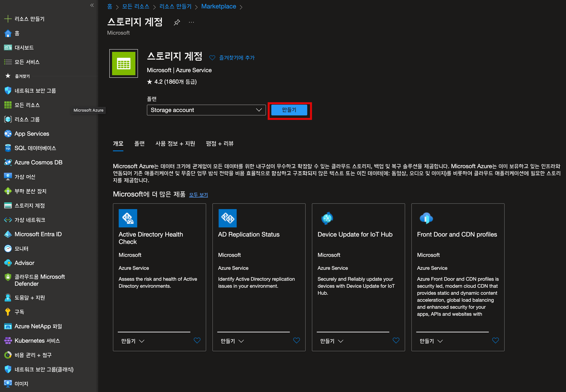Viewport: 566px width, 392px height.
Task: Click the 이미지 sidebar icon
Action: click(8, 384)
